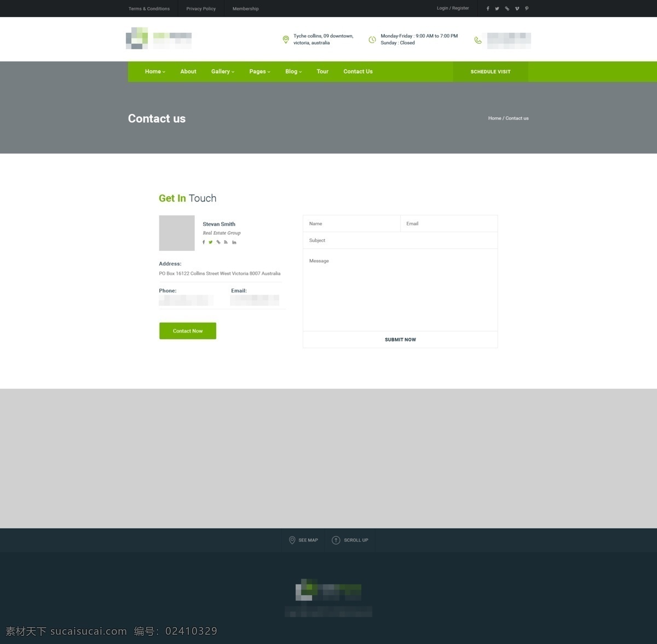Open the About menu item

188,72
